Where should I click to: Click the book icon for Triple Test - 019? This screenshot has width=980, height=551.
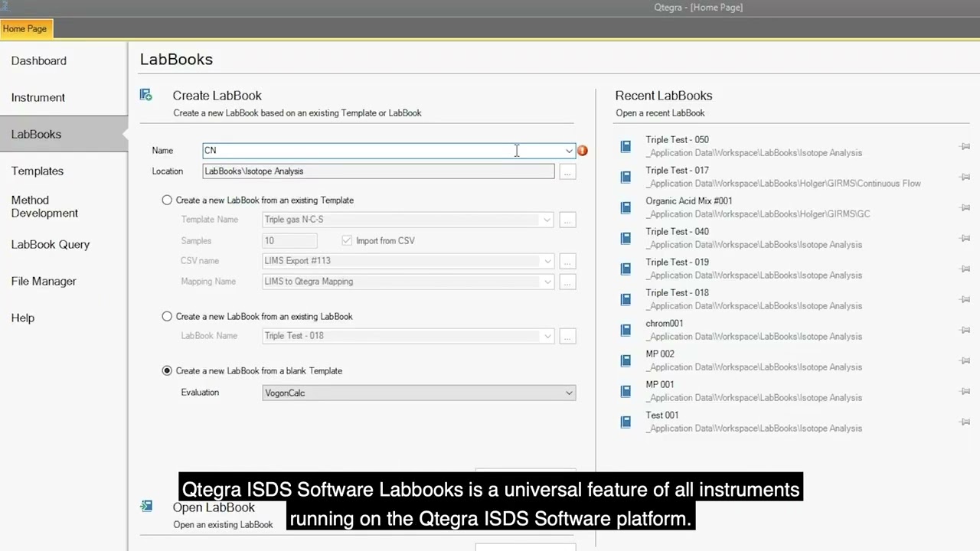point(626,269)
